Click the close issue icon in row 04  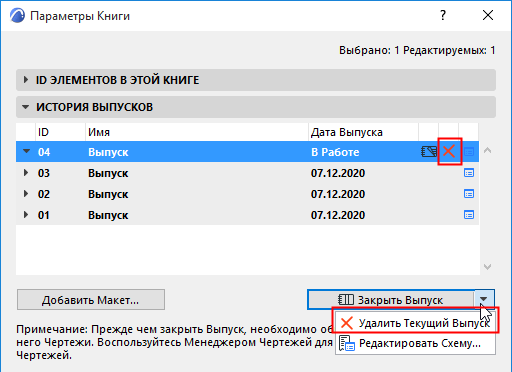pos(429,152)
